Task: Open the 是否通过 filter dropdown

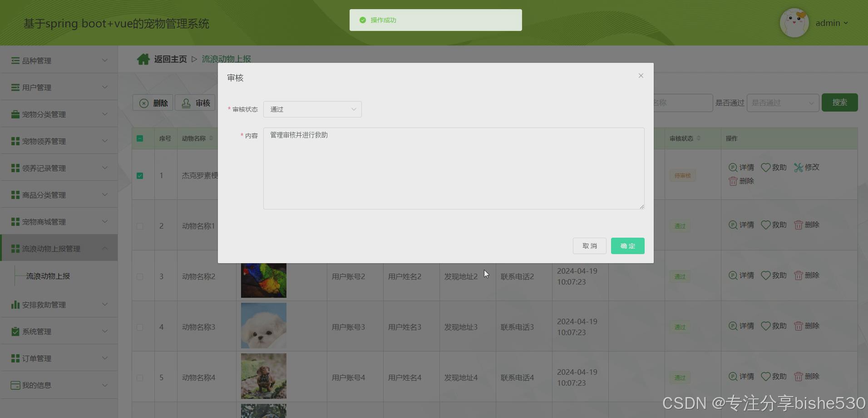Action: point(783,103)
